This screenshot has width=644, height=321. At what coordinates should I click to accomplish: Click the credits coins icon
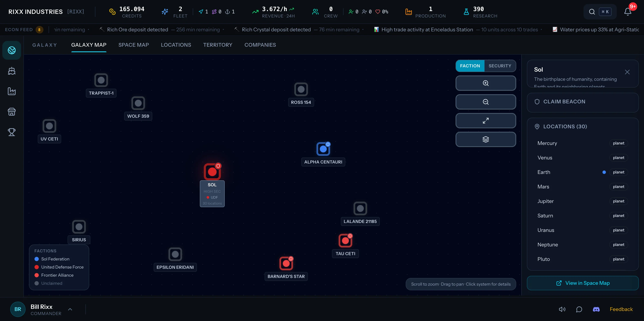(x=112, y=12)
